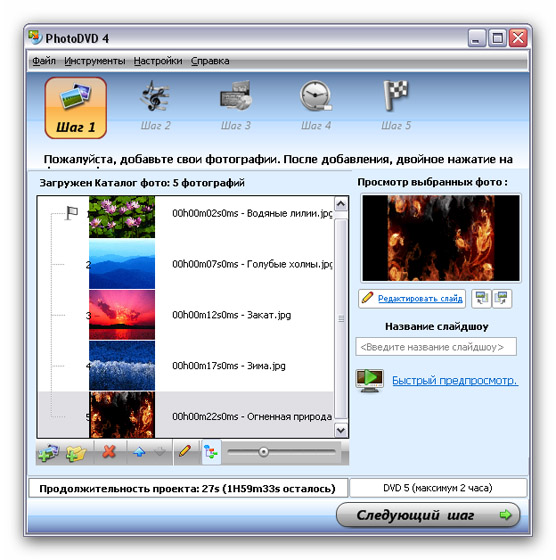556x560 pixels.
Task: Click the photo list scrollbar thumb
Action: 341,318
